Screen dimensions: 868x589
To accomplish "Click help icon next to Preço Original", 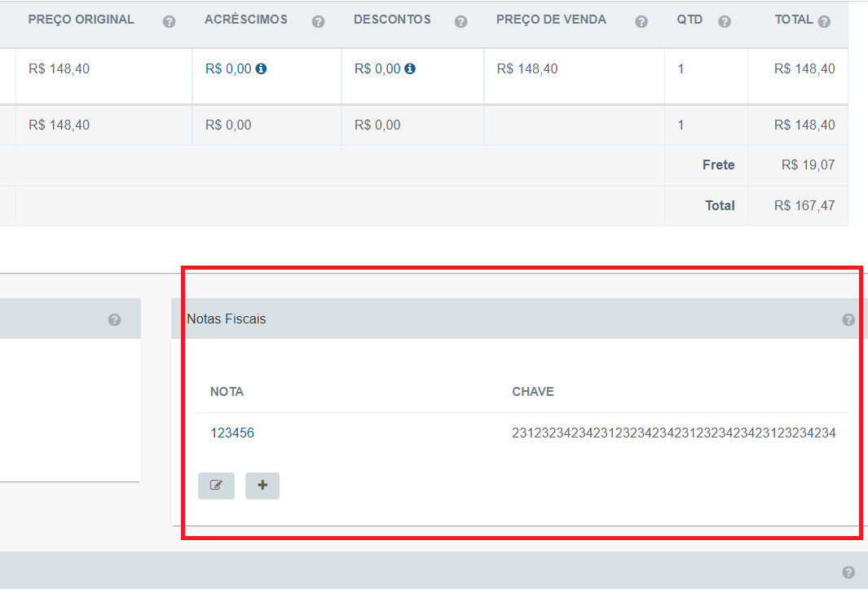I will [170, 22].
